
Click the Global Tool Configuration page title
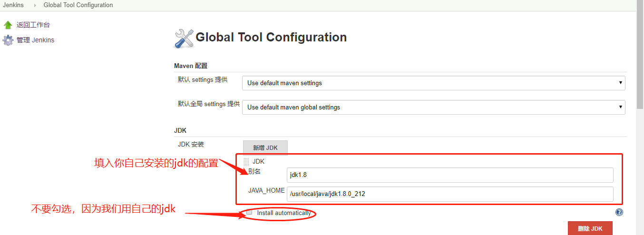point(271,37)
